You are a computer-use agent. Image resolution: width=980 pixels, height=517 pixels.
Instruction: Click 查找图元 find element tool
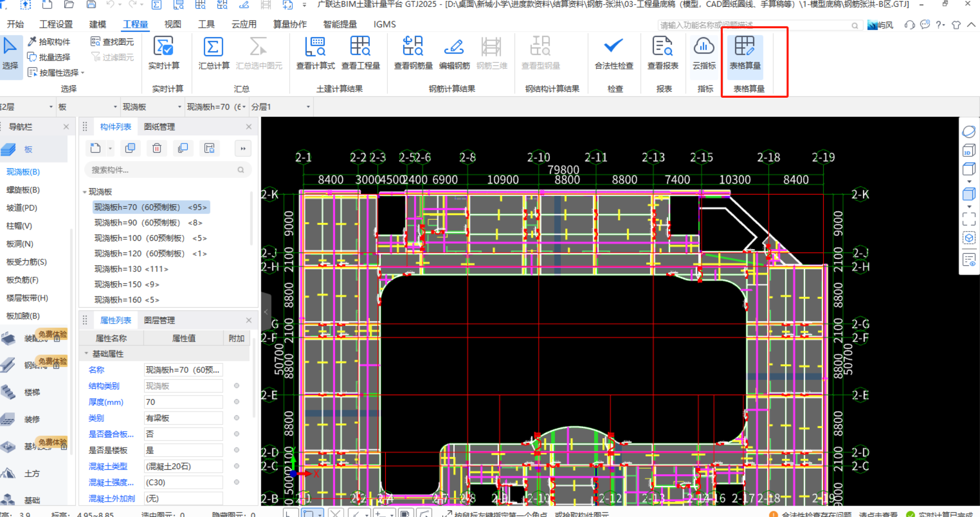coord(112,42)
